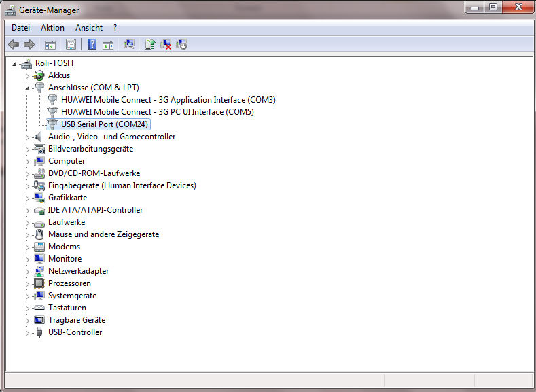This screenshot has width=536, height=392.
Task: Select Mäuse und andere Zeigegeräte label
Action: coord(103,234)
